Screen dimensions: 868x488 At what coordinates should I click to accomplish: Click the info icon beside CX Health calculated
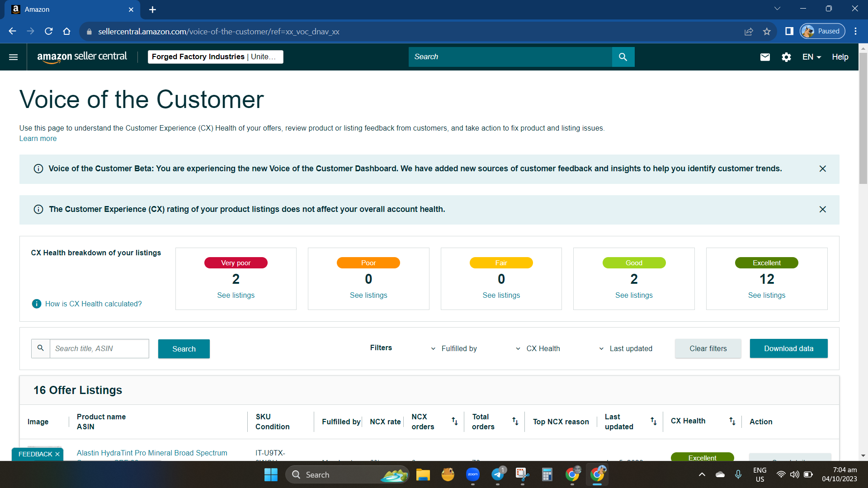[37, 304]
